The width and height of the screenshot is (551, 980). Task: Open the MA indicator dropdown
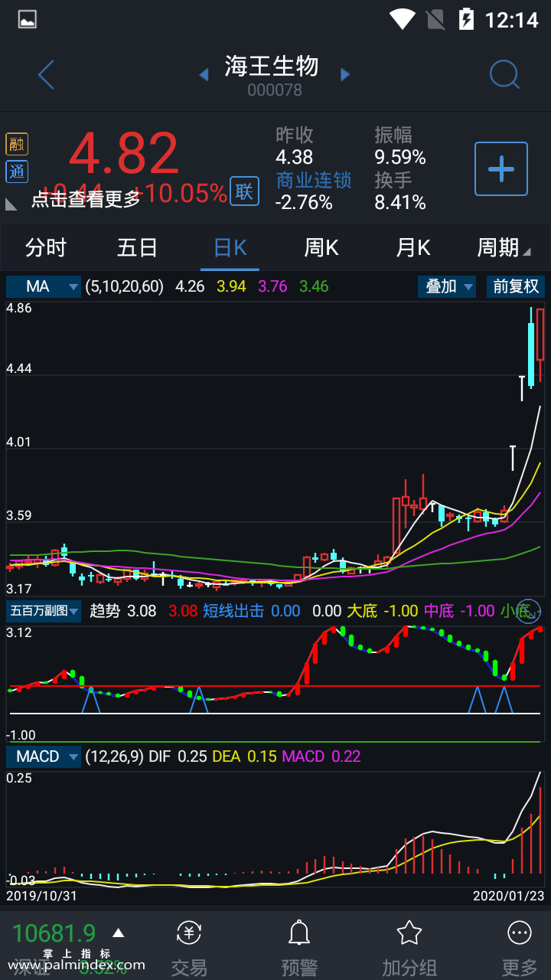44,286
